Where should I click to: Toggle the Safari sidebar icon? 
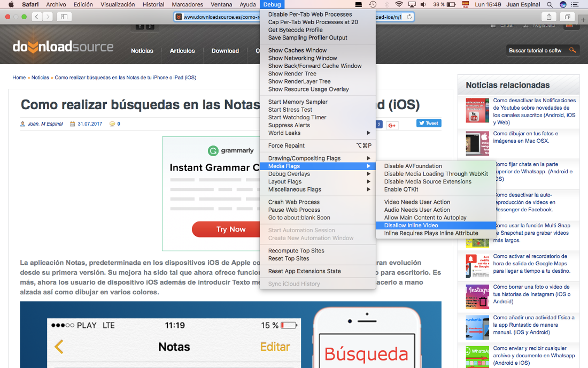64,17
